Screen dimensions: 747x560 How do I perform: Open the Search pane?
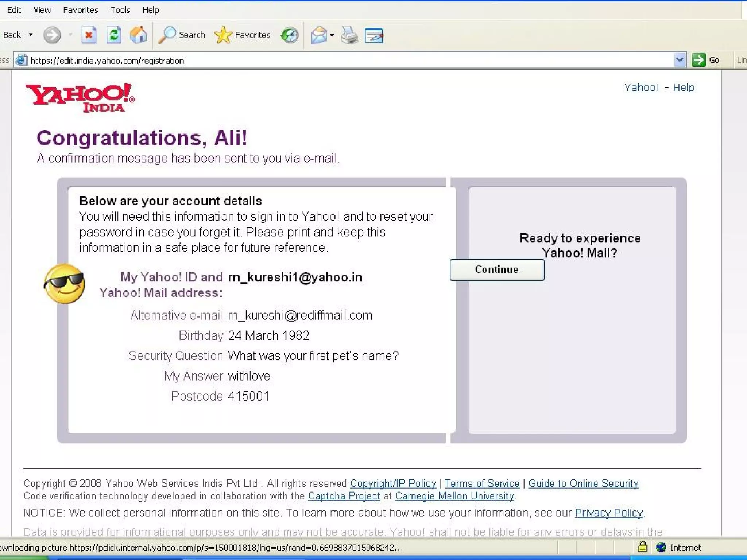[x=182, y=35]
